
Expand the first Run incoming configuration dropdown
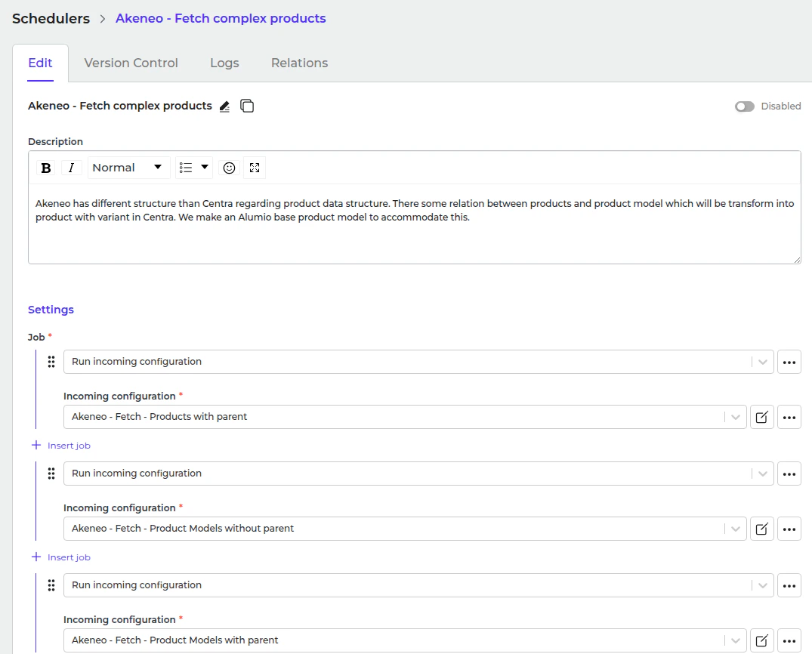tap(763, 362)
